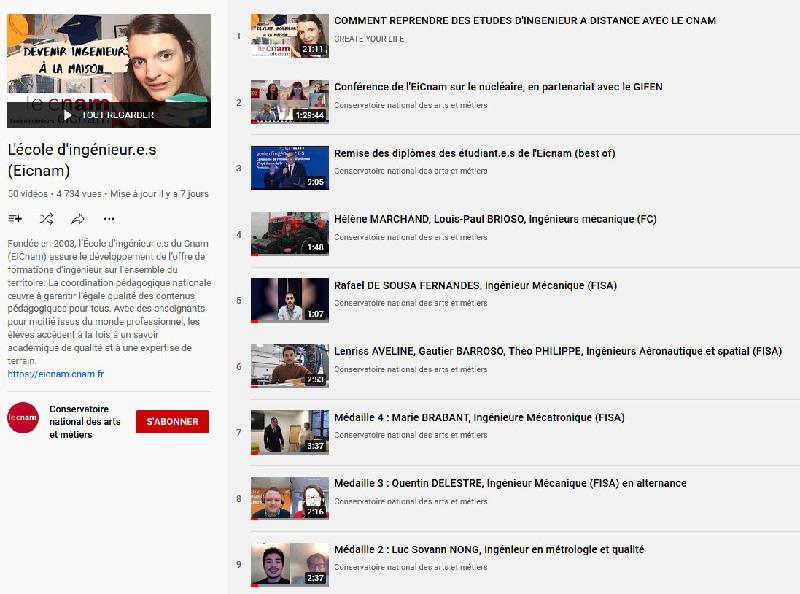Open title Médaille 2 : Luc Sovann NONG
The image size is (800, 594).
[x=489, y=550]
